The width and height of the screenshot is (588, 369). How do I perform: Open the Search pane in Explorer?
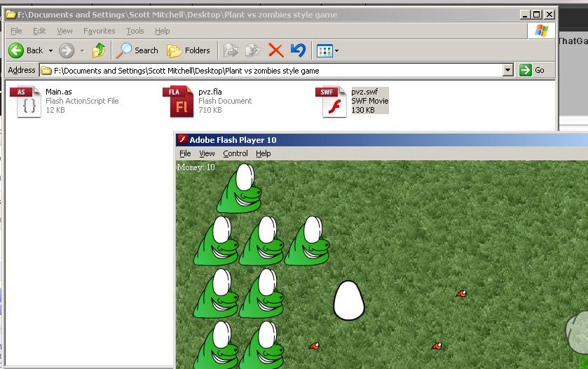click(x=137, y=50)
